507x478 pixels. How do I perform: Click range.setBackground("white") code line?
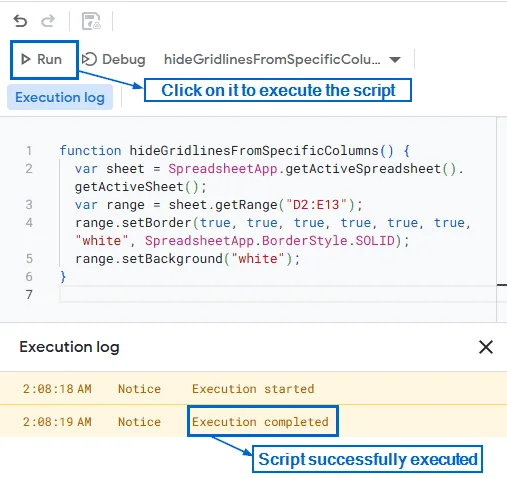pyautogui.click(x=187, y=259)
